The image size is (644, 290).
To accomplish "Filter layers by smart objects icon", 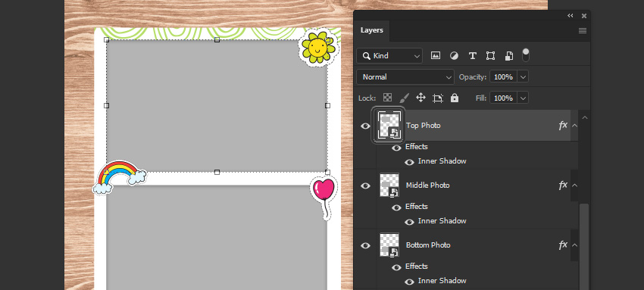I will [509, 56].
